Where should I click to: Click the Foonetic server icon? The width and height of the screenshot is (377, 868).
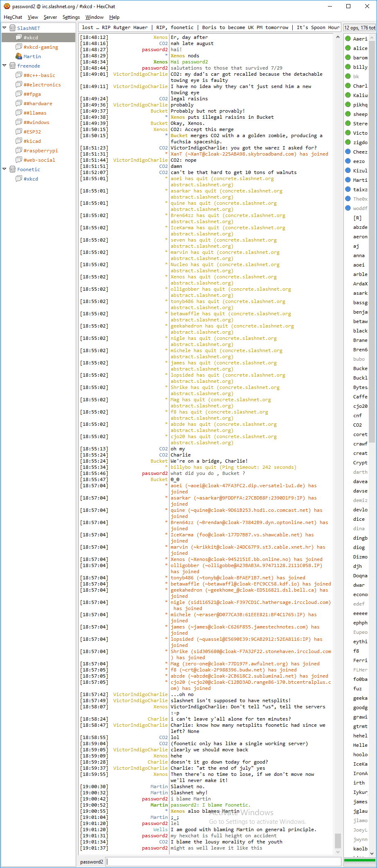pyautogui.click(x=12, y=169)
